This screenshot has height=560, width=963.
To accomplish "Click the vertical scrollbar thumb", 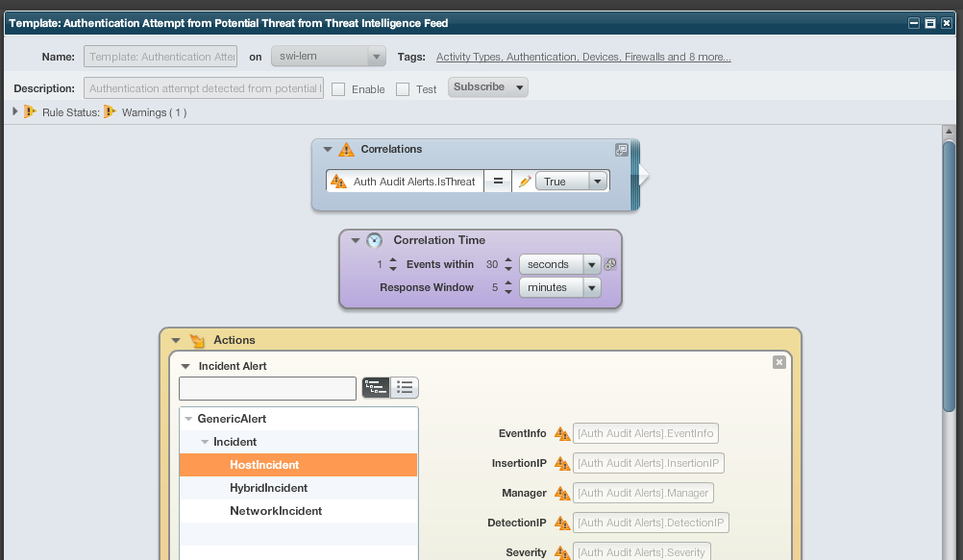I will [949, 277].
